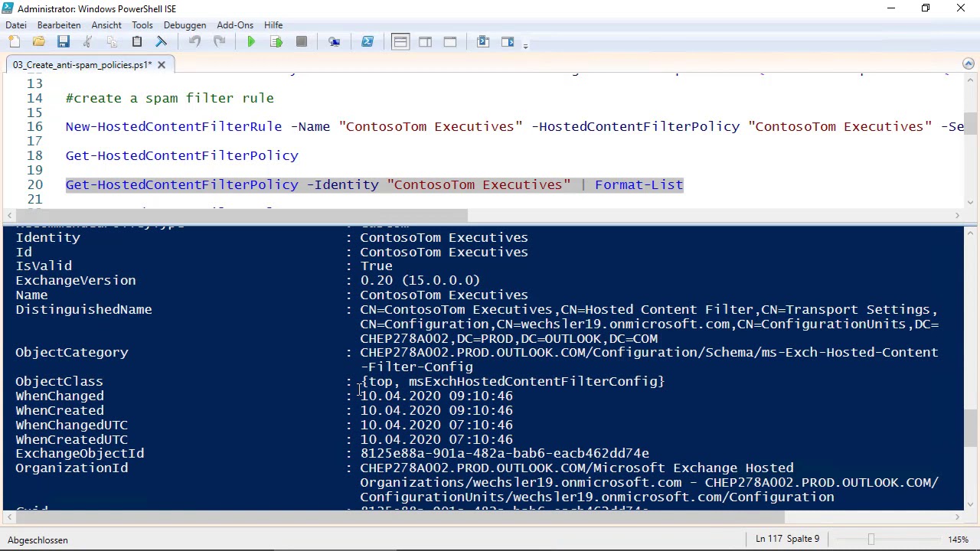Open the Ansicht menu
This screenshot has width=980, height=551.
pos(106,25)
